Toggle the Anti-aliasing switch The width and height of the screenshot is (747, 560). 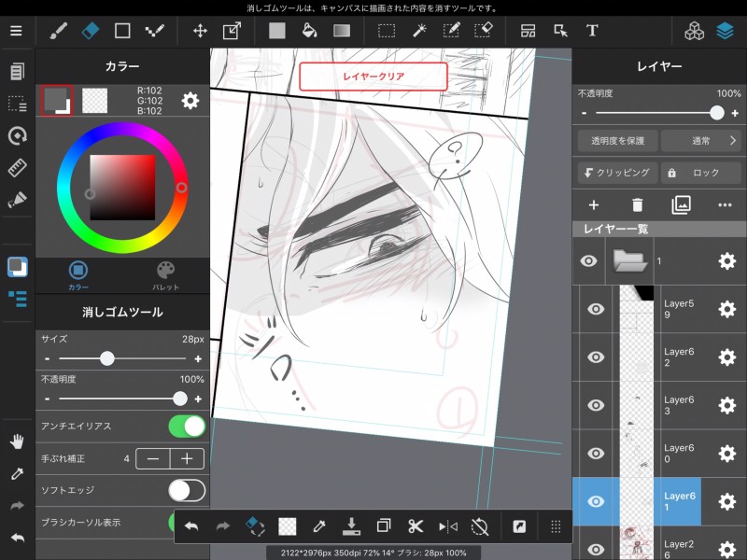pyautogui.click(x=187, y=427)
